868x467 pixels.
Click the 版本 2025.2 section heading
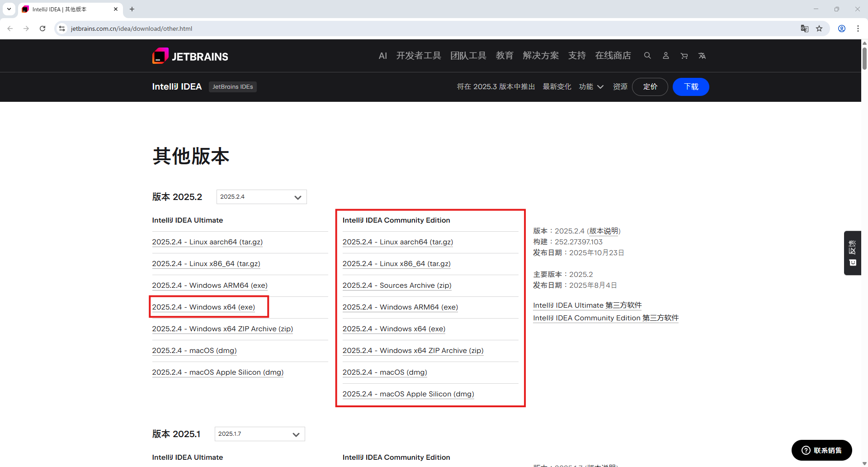(x=177, y=197)
